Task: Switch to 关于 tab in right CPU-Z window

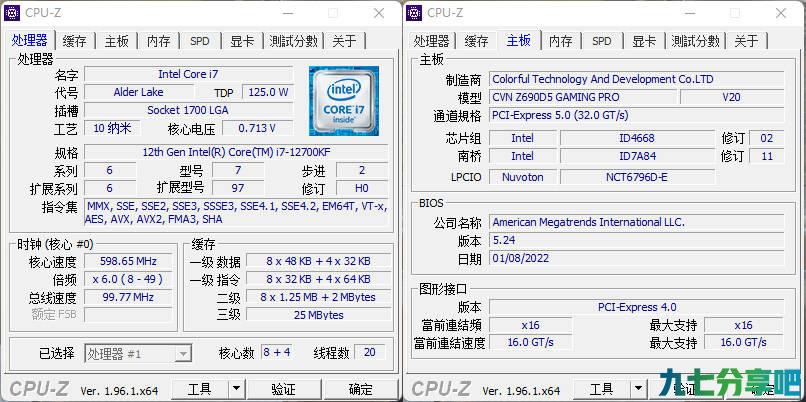Action: point(746,41)
